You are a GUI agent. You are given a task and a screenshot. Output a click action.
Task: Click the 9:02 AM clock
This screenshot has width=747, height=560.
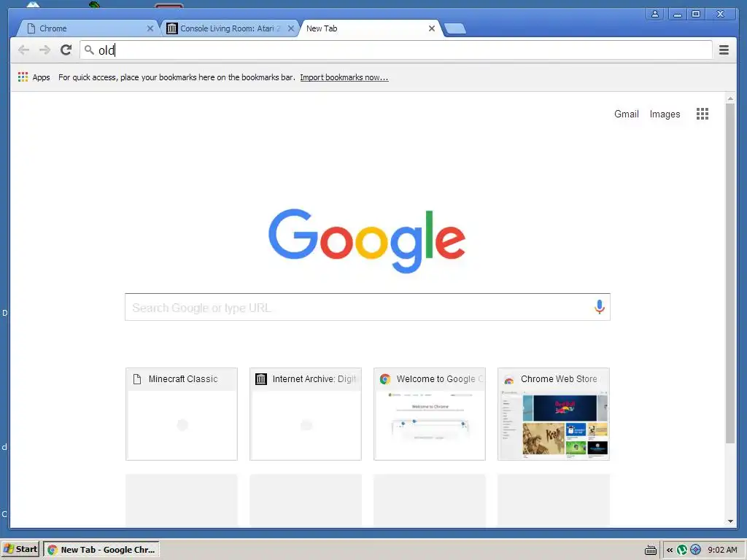pyautogui.click(x=722, y=550)
